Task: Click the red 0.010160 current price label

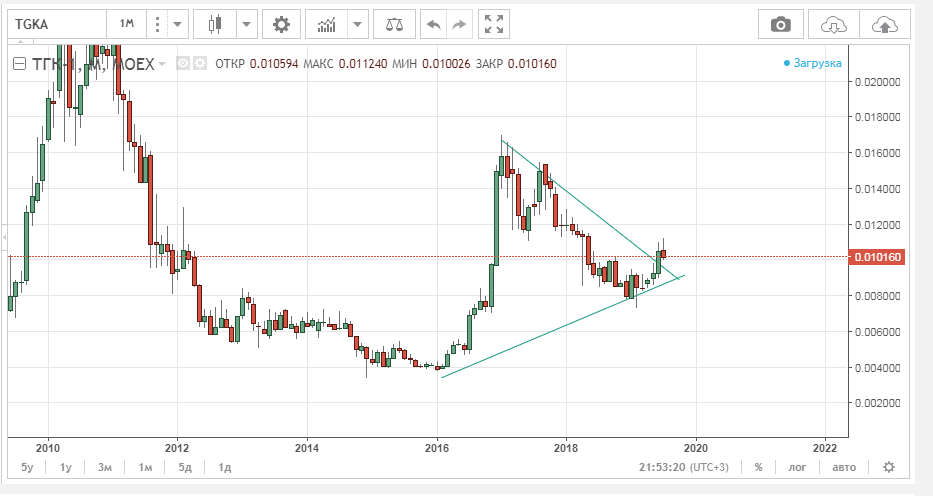Action: coord(878,257)
